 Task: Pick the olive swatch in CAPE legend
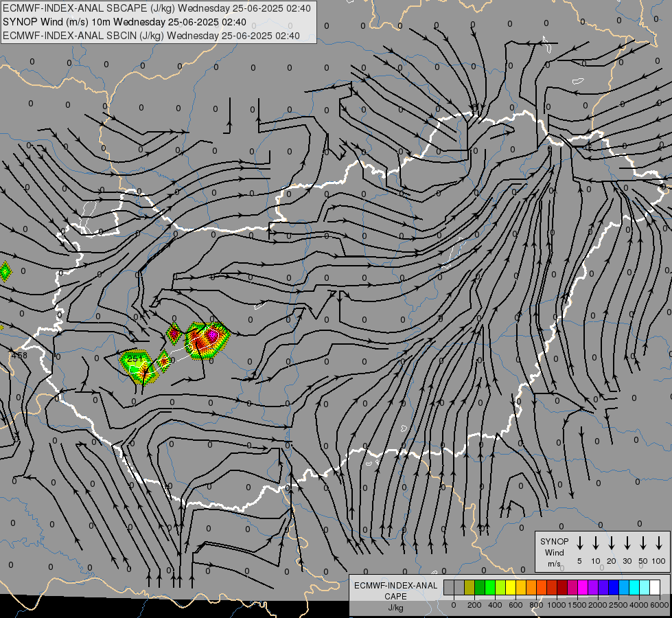pyautogui.click(x=470, y=587)
